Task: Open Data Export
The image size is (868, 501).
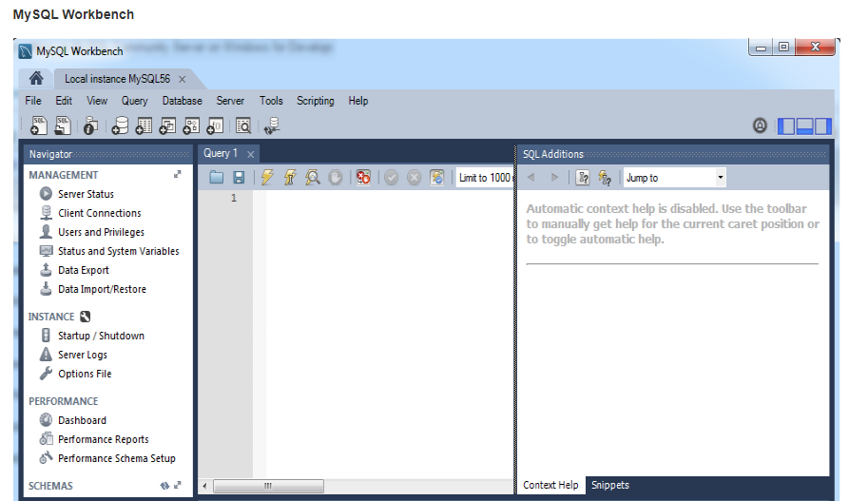Action: [x=84, y=270]
